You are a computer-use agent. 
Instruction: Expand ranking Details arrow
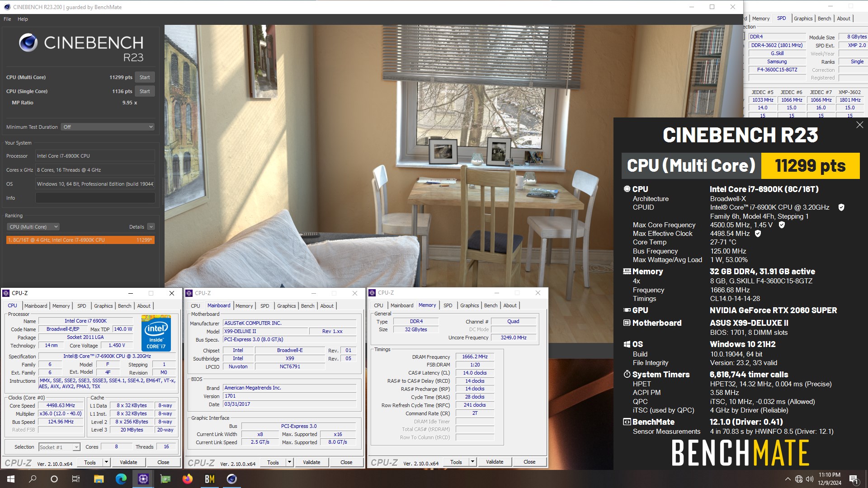pos(151,227)
